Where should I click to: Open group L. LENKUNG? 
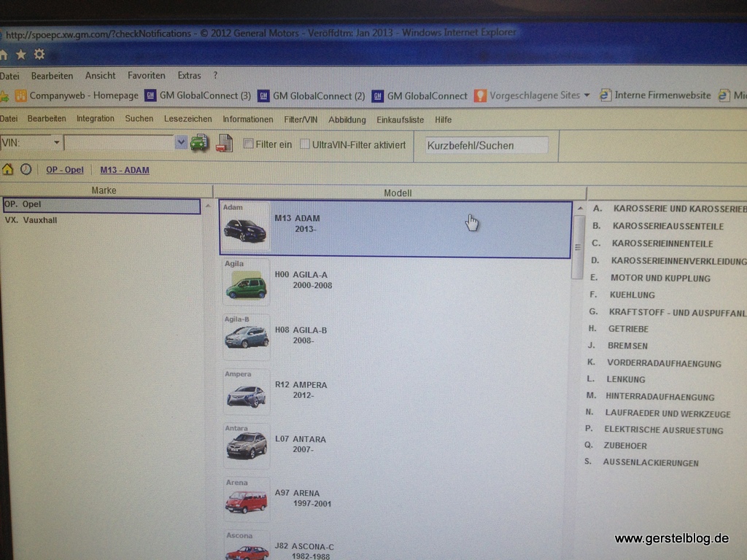(x=616, y=379)
